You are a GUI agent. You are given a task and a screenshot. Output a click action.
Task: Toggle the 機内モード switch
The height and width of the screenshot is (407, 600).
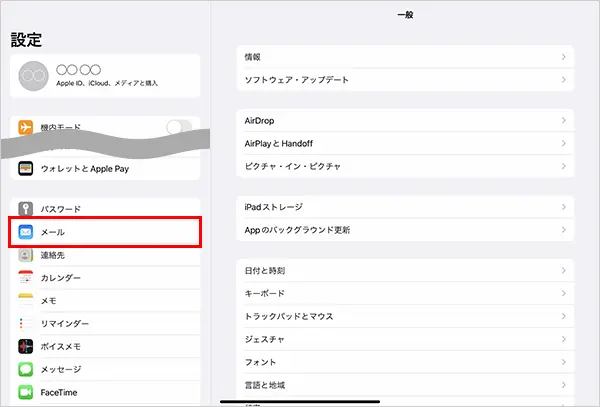tap(179, 127)
